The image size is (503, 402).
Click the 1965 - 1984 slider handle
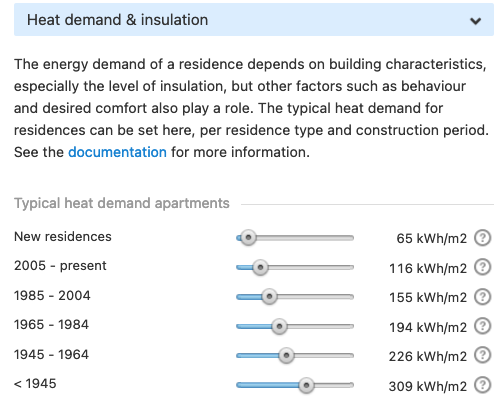[279, 326]
